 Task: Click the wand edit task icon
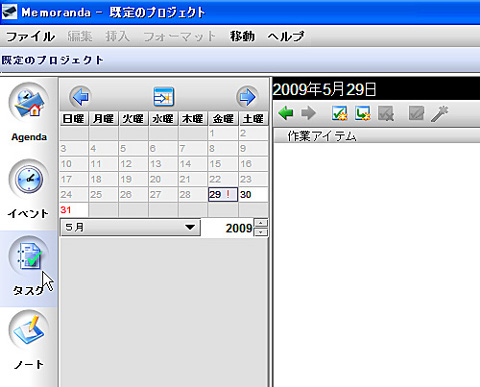(x=439, y=113)
